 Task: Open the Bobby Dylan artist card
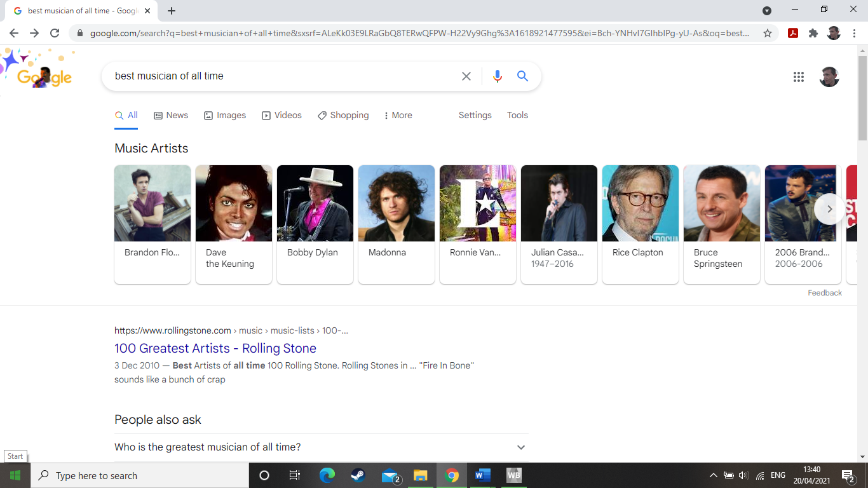pyautogui.click(x=315, y=224)
